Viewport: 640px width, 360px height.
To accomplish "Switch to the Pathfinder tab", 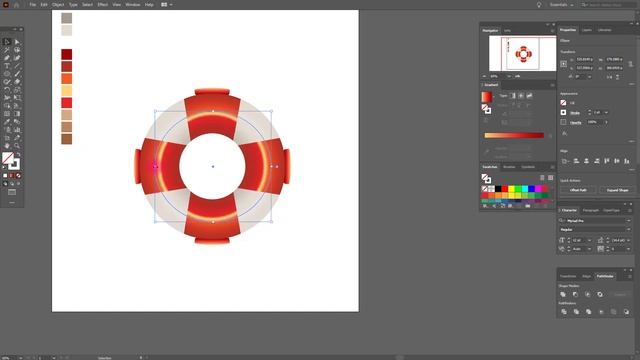I will [605, 276].
